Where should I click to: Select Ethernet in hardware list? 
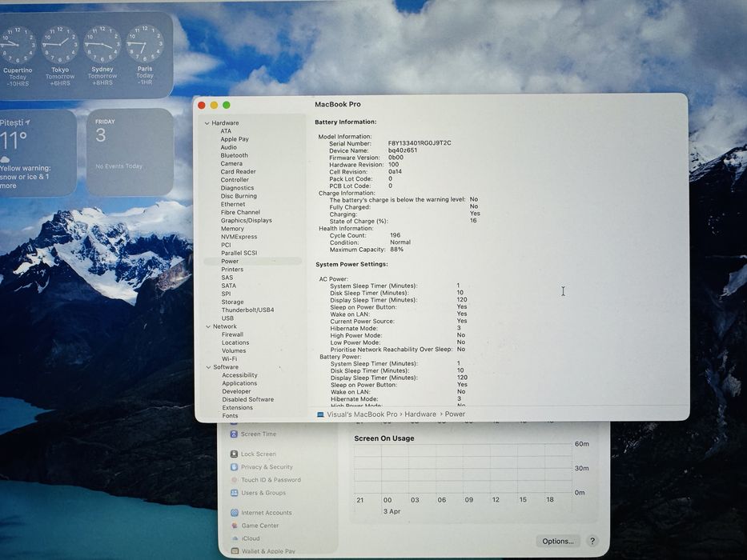click(233, 204)
